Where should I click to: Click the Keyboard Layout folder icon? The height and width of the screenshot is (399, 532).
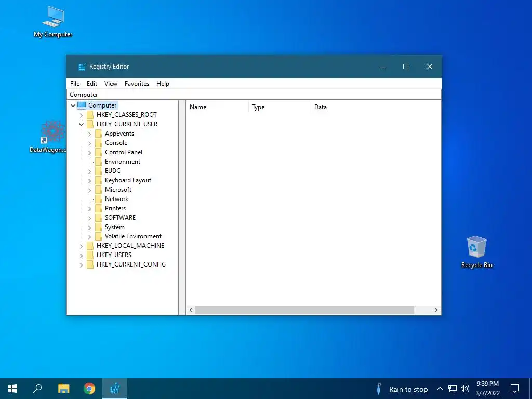coord(98,180)
